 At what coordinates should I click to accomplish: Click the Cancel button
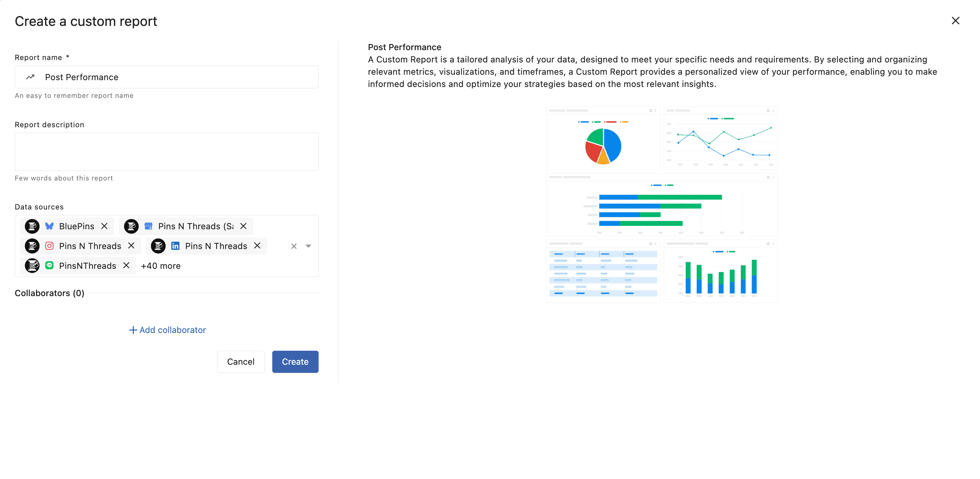(x=241, y=362)
